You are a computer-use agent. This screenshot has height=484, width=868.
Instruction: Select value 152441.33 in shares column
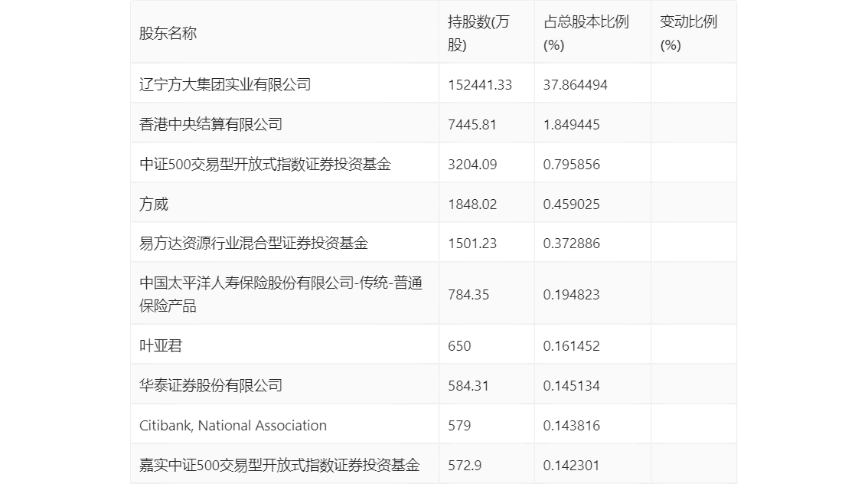pyautogui.click(x=480, y=85)
